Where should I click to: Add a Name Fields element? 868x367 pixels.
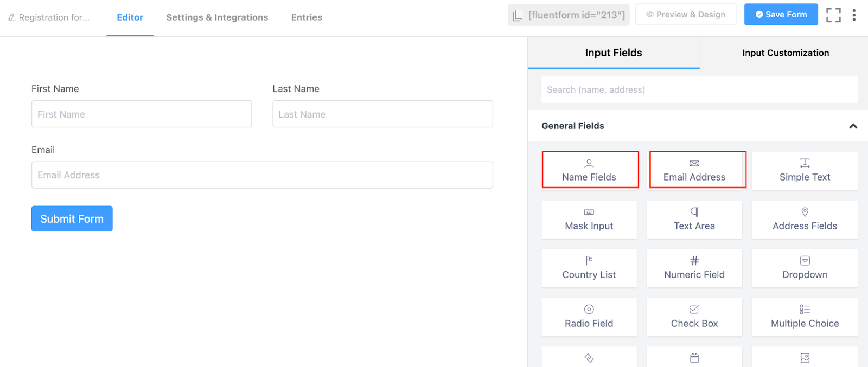[590, 170]
